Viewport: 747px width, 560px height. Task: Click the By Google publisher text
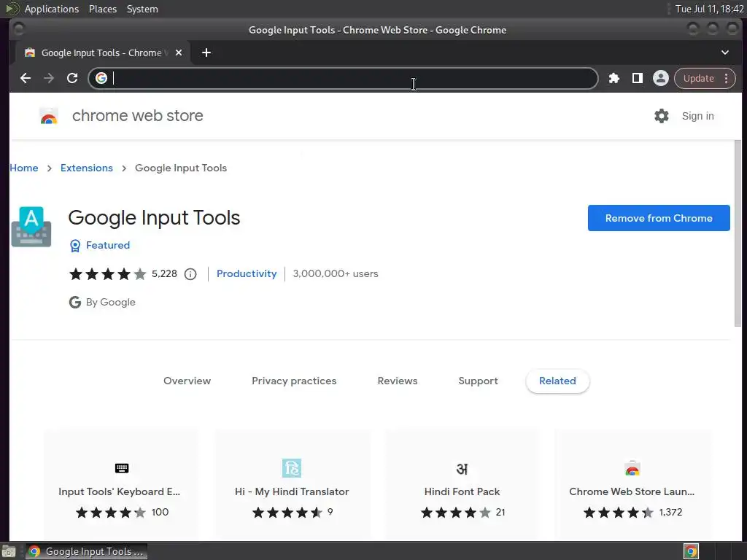(x=111, y=302)
